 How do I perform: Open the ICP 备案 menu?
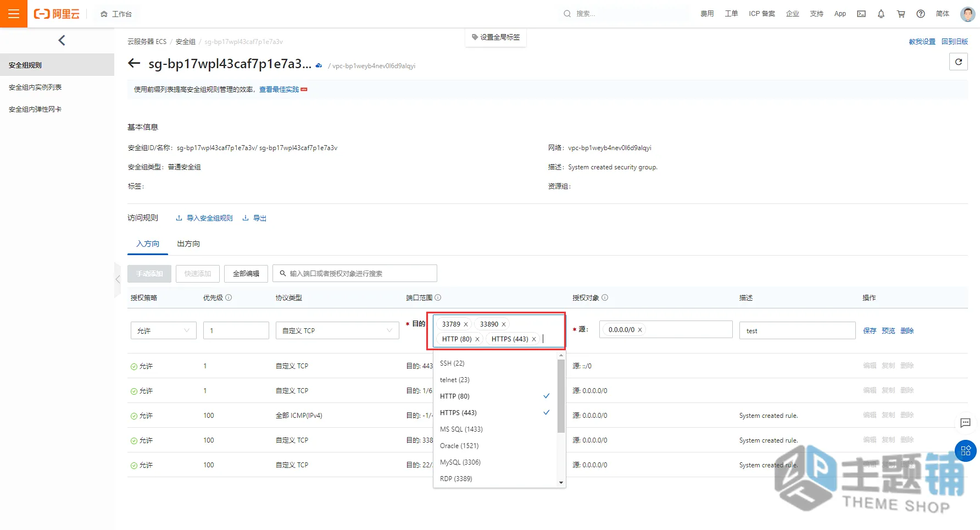tap(762, 14)
